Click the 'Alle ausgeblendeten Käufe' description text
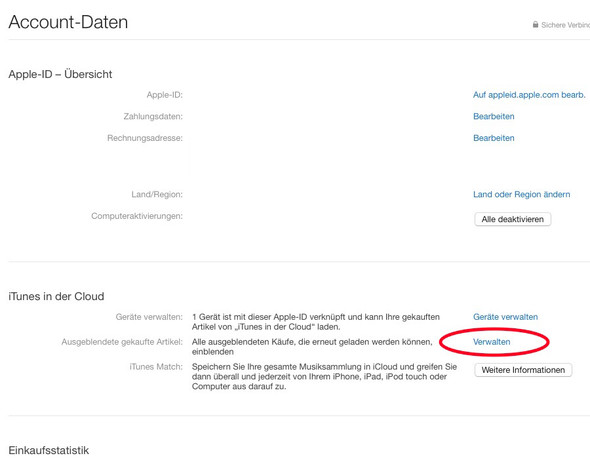Image resolution: width=590 pixels, height=460 pixels. (312, 347)
